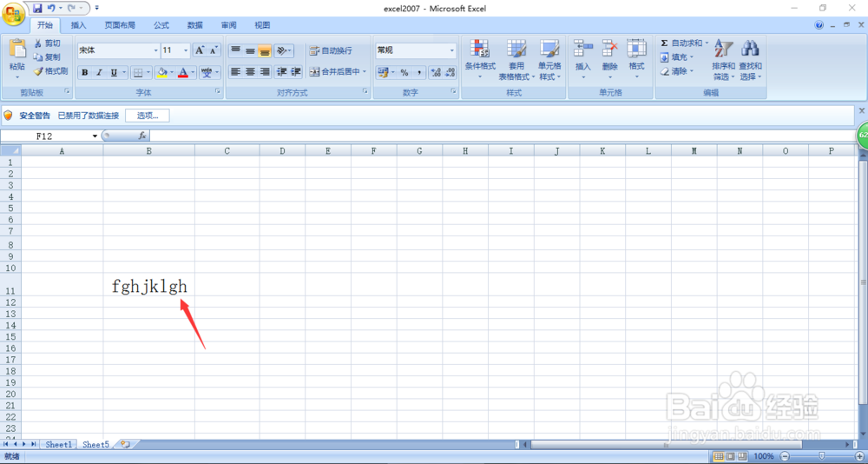Image resolution: width=868 pixels, height=464 pixels.
Task: Increase font size with large A
Action: pyautogui.click(x=200, y=50)
